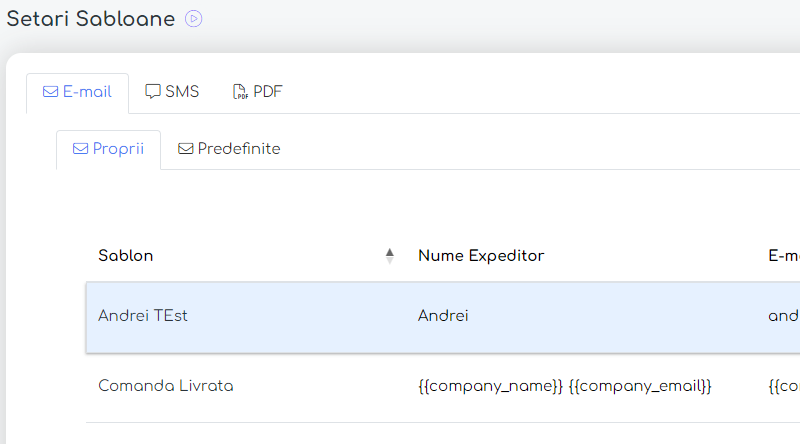Viewport: 800px width, 444px height.
Task: Click the play icon beside Setari Sabloane
Action: [194, 19]
